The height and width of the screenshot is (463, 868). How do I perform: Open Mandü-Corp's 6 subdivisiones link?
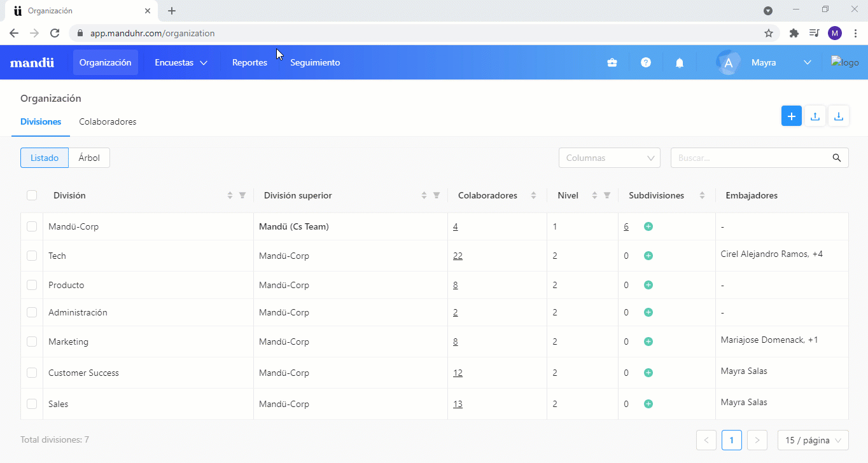[x=626, y=226]
